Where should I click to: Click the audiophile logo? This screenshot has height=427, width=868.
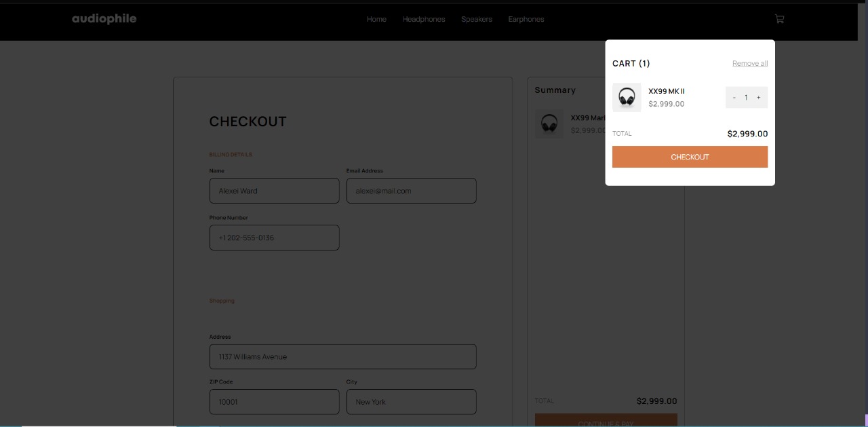click(104, 19)
